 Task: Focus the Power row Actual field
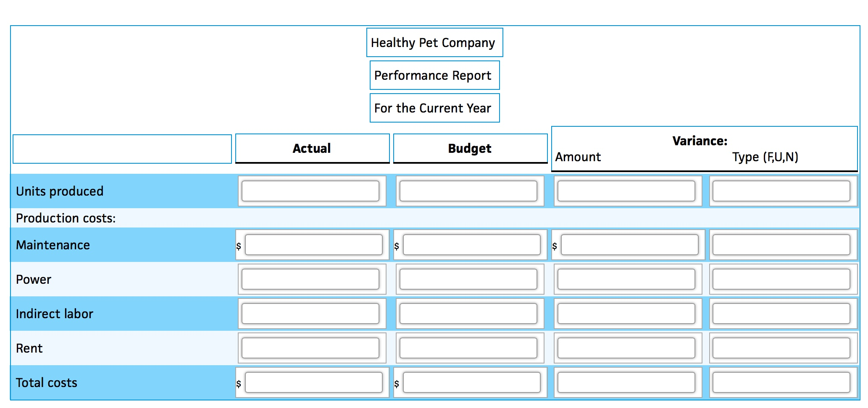point(310,279)
